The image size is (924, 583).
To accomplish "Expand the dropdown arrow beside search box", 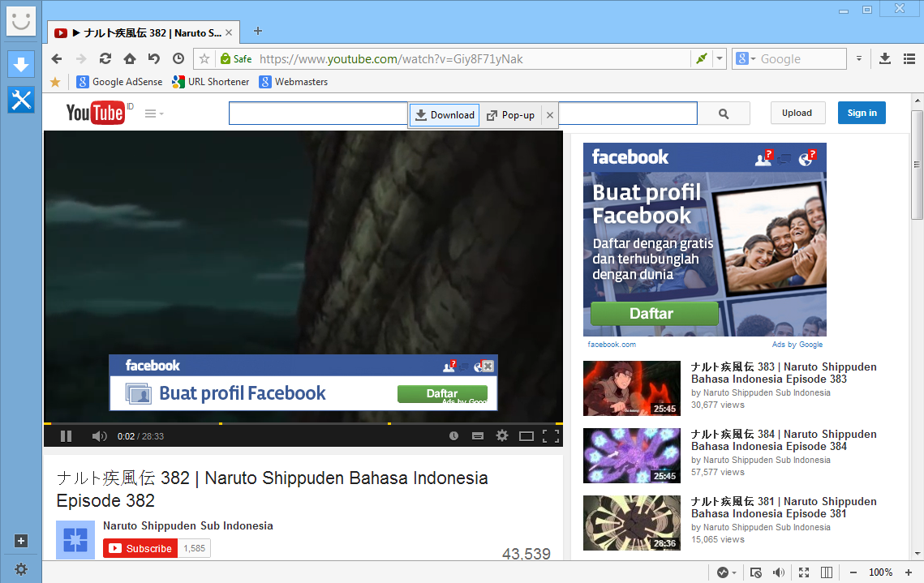I will (858, 59).
